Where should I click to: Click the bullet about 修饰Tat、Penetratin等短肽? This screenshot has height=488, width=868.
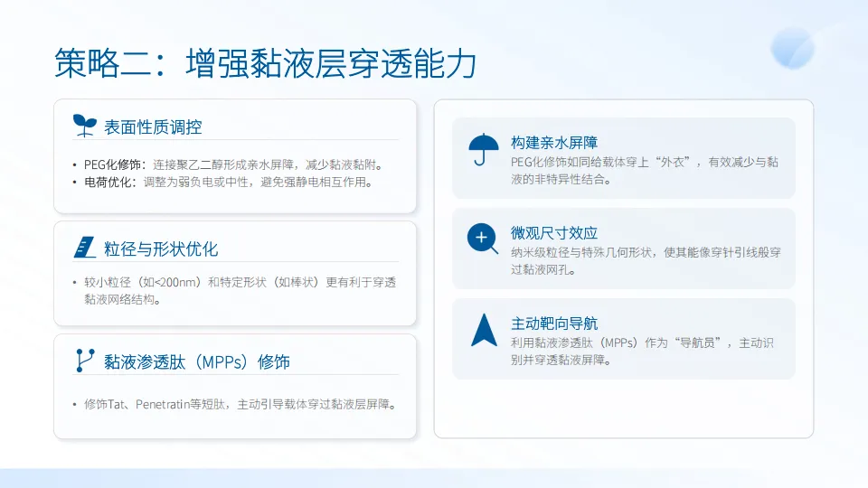click(x=236, y=405)
